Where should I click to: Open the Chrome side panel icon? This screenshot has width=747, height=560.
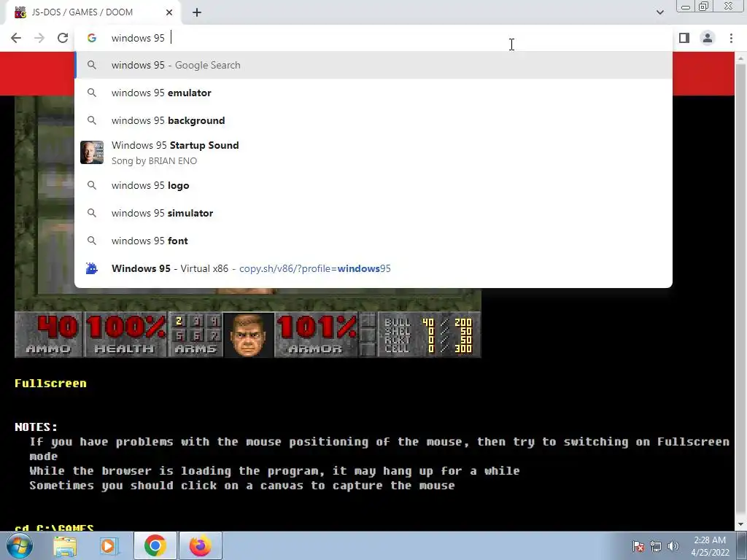click(x=684, y=38)
